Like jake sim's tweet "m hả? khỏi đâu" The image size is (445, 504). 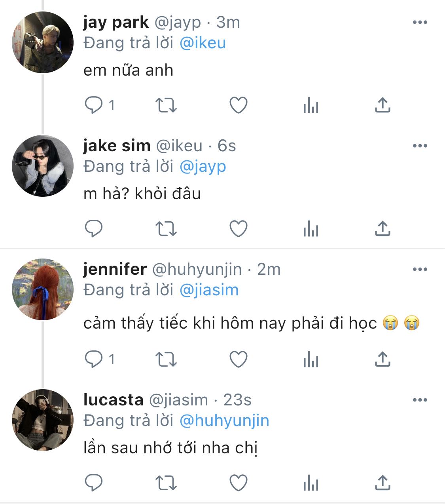[239, 229]
